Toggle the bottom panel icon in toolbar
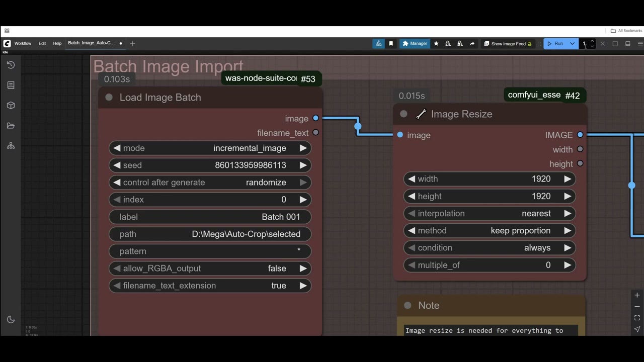 tap(627, 44)
